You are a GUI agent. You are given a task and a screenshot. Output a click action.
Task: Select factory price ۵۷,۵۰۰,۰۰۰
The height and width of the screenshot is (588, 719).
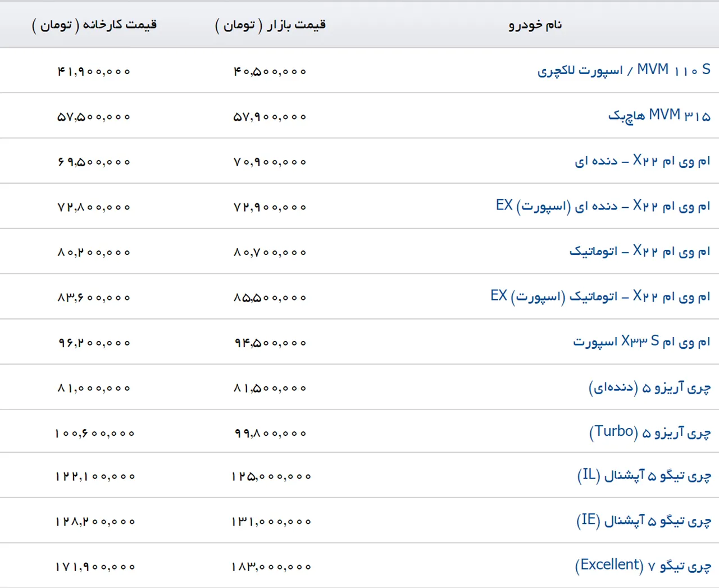[94, 117]
